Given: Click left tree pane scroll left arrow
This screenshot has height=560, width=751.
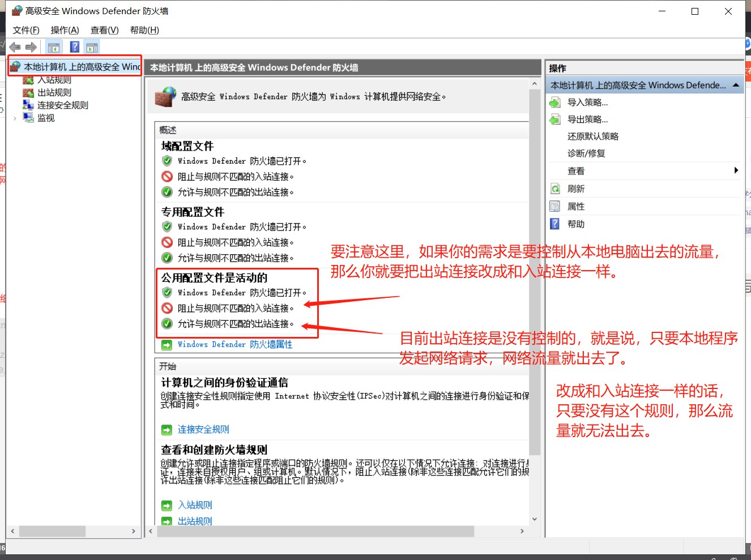Looking at the screenshot, I should [x=12, y=531].
